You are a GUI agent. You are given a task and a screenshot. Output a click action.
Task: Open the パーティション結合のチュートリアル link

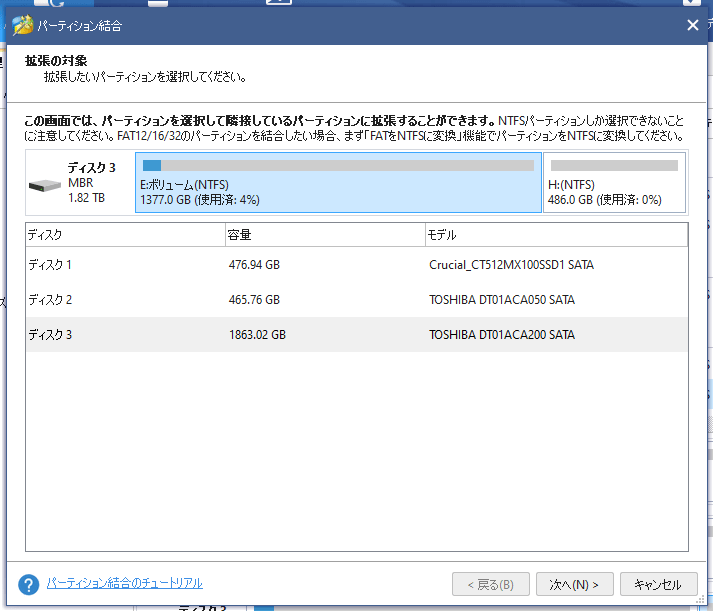click(125, 583)
